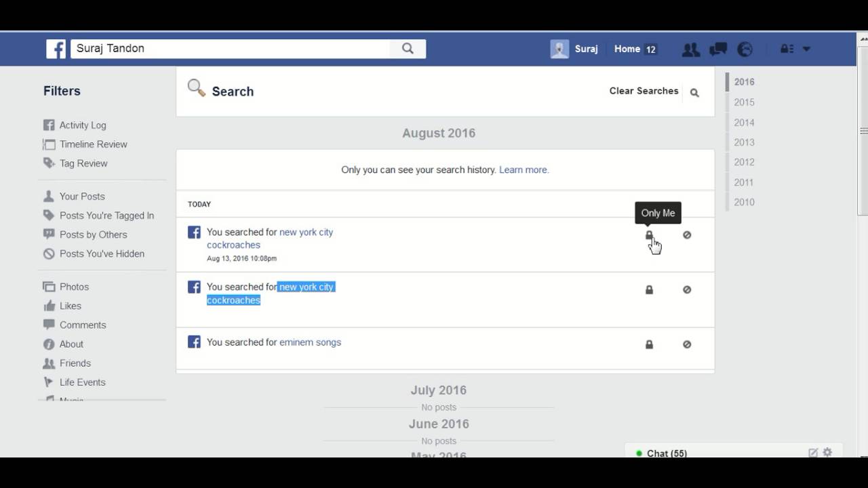Click the Facebook icon on the first cockroaches entry
The width and height of the screenshot is (868, 488).
(x=194, y=232)
